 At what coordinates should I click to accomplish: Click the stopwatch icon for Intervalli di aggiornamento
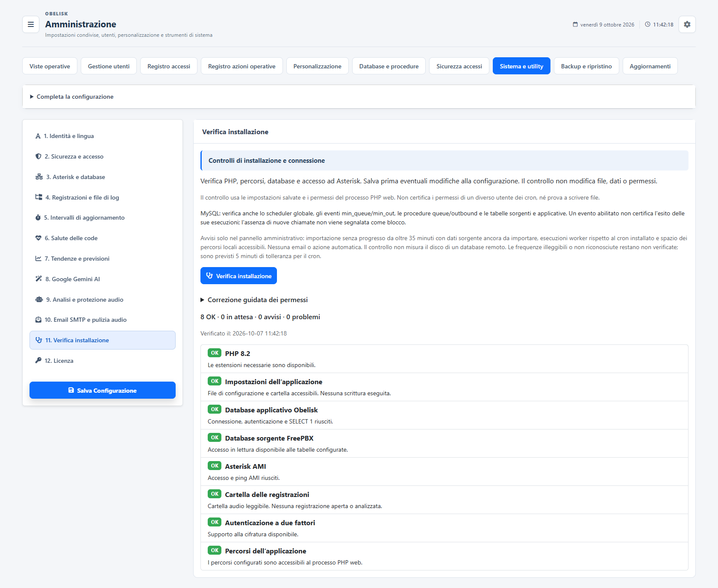[x=38, y=218]
